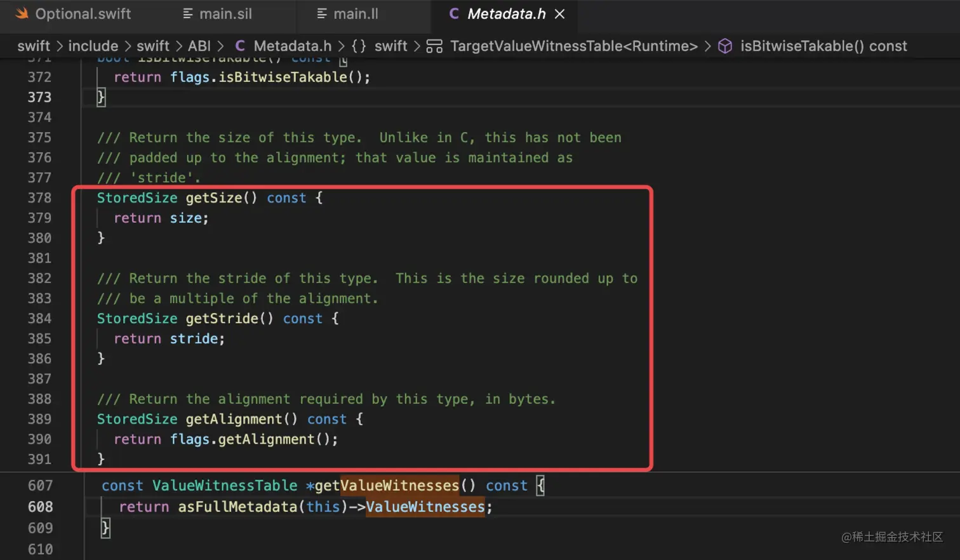Click 'StoredSize' type on line 378

point(137,197)
